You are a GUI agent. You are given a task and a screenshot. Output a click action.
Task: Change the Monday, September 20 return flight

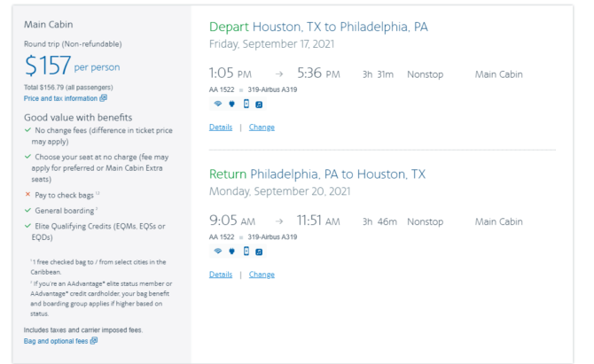[262, 275]
